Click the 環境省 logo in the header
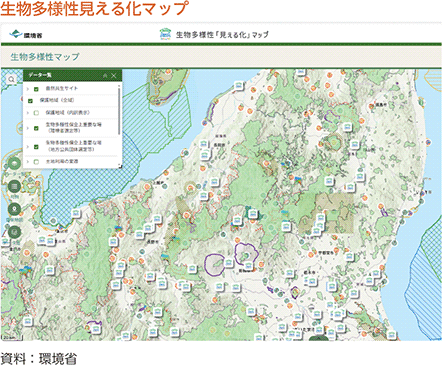 point(26,35)
